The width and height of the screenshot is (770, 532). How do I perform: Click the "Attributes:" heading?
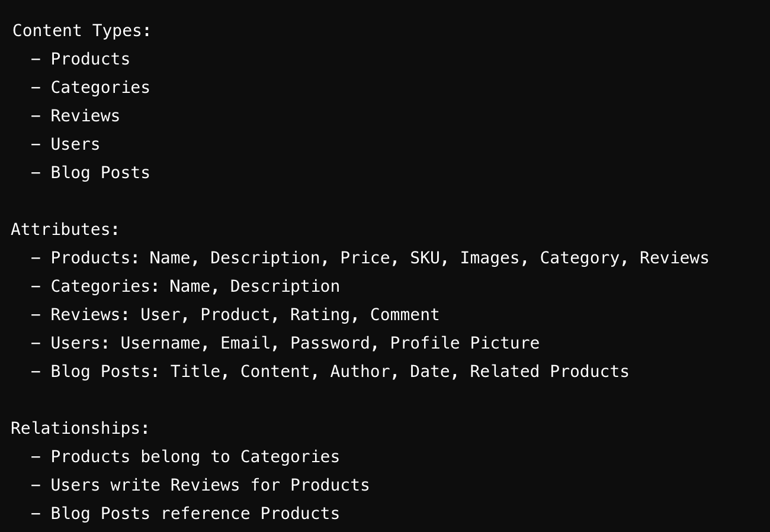65,229
